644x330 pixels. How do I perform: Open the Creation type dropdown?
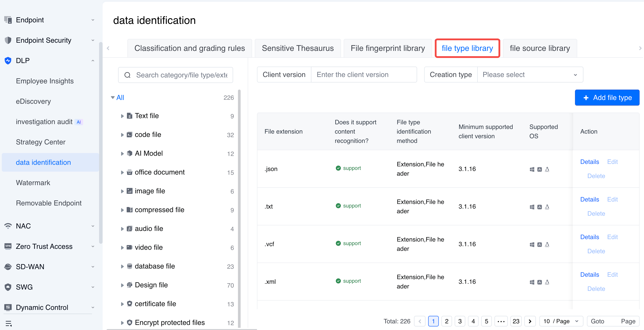click(530, 75)
